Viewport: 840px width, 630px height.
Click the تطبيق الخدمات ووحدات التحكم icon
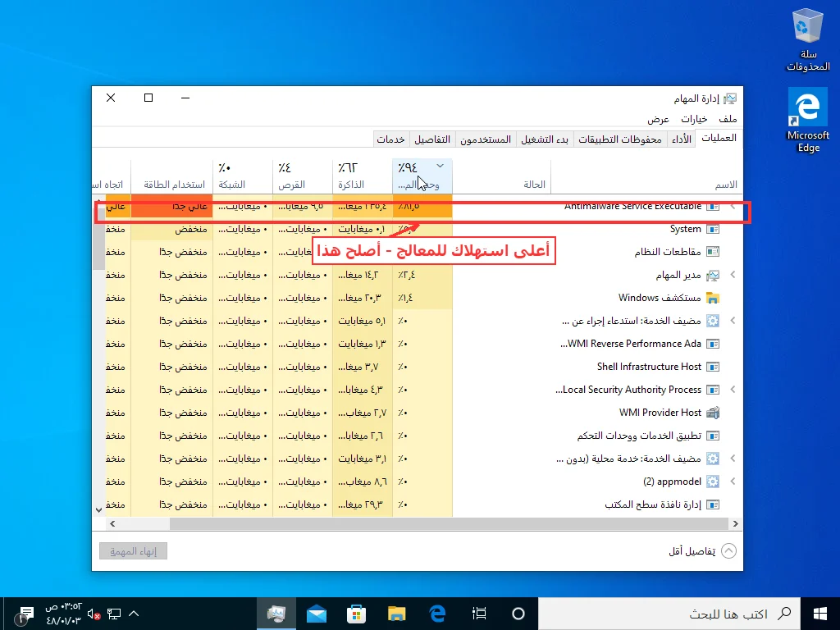(x=713, y=436)
